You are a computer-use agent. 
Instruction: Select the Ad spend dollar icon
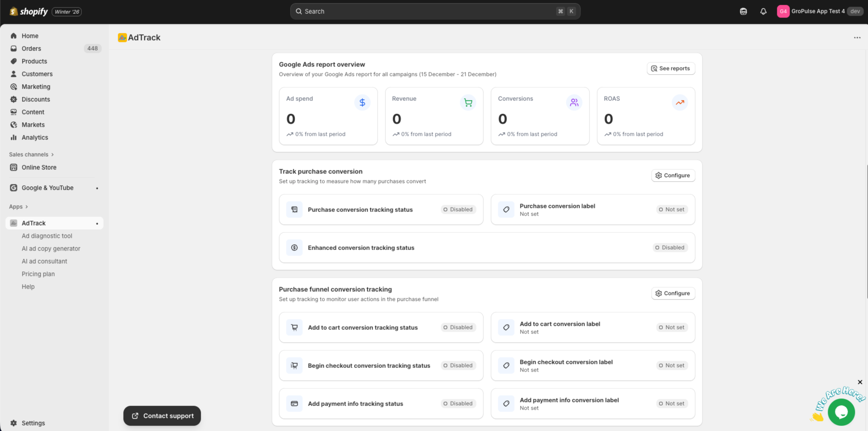pyautogui.click(x=362, y=102)
